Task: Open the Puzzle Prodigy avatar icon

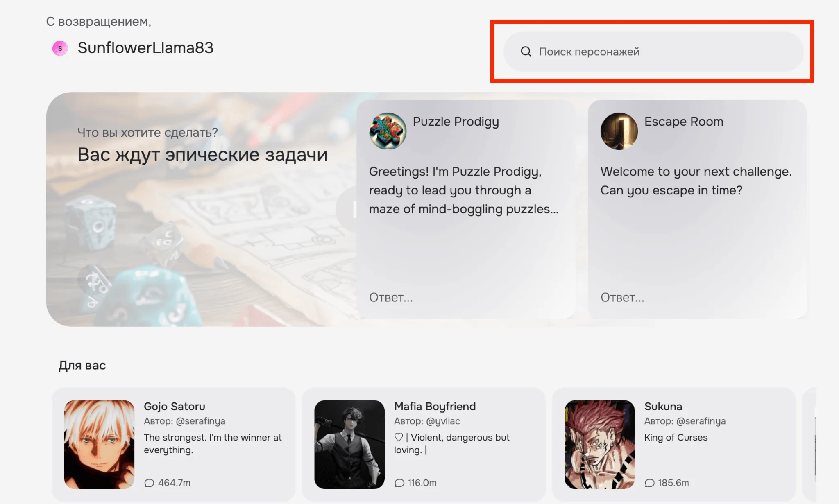Action: click(x=388, y=131)
